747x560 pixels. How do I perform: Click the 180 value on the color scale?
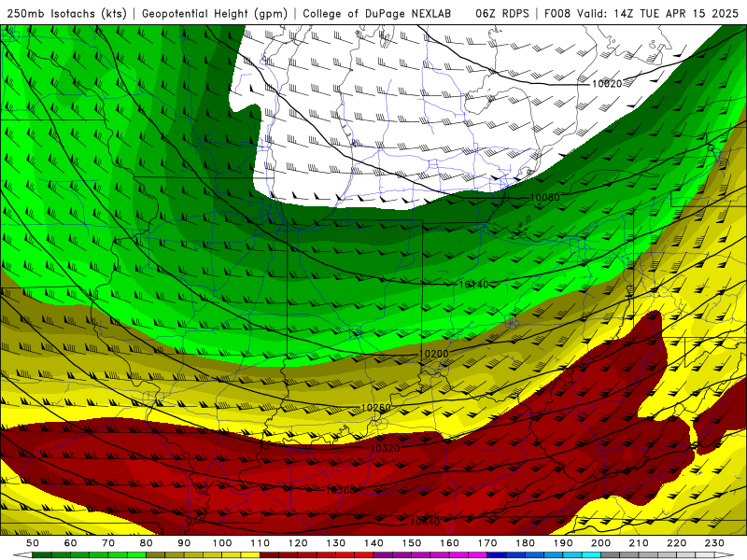526,543
